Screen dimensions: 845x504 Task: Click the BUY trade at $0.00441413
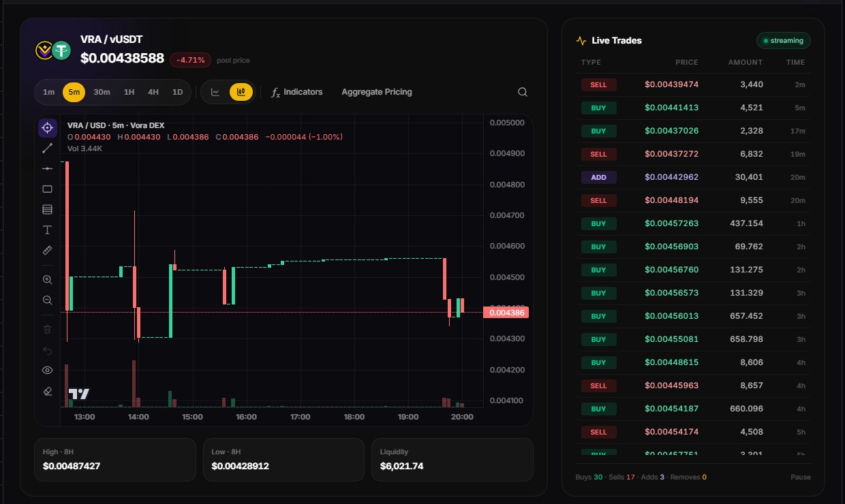[x=693, y=108]
